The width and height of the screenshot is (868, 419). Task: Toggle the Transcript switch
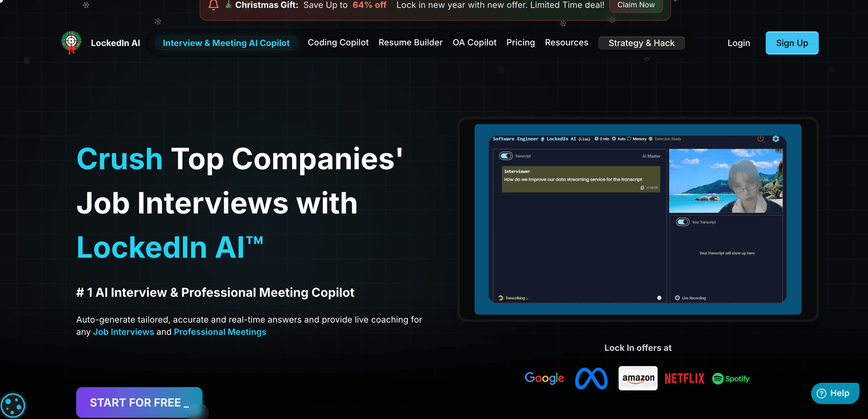point(505,156)
